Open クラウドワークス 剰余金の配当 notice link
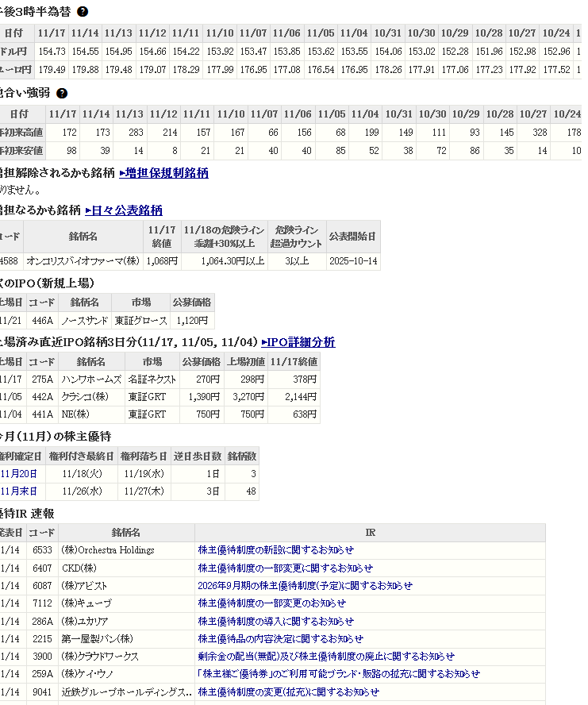The width and height of the screenshot is (588, 705). click(325, 657)
